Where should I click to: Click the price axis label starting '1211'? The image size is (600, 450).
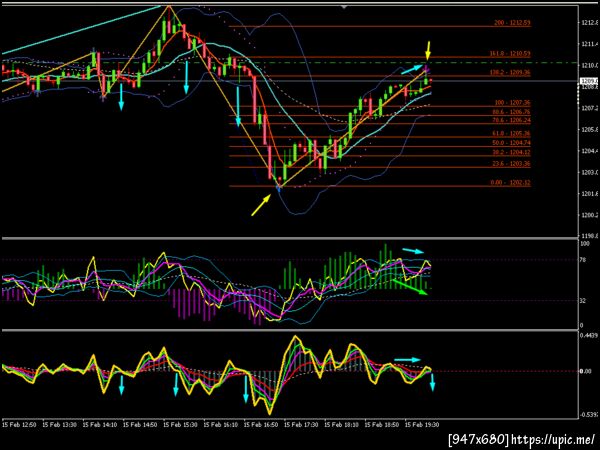(589, 44)
